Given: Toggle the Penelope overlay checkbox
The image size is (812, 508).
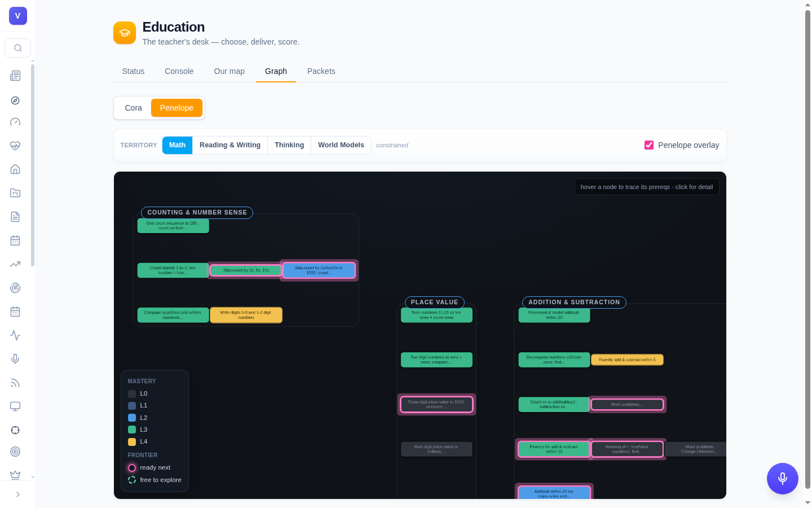Looking at the screenshot, I should click(649, 145).
